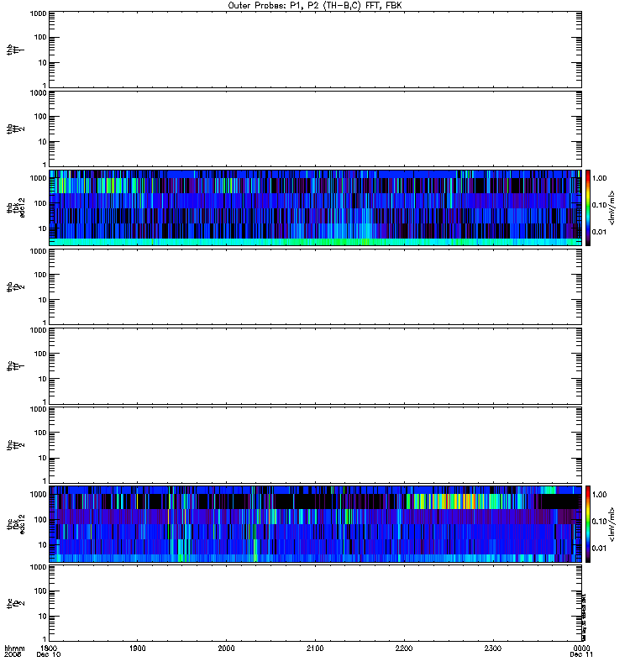Click the 'thc fff 1' panel label
Screen dimensions: 630x672
point(15,366)
